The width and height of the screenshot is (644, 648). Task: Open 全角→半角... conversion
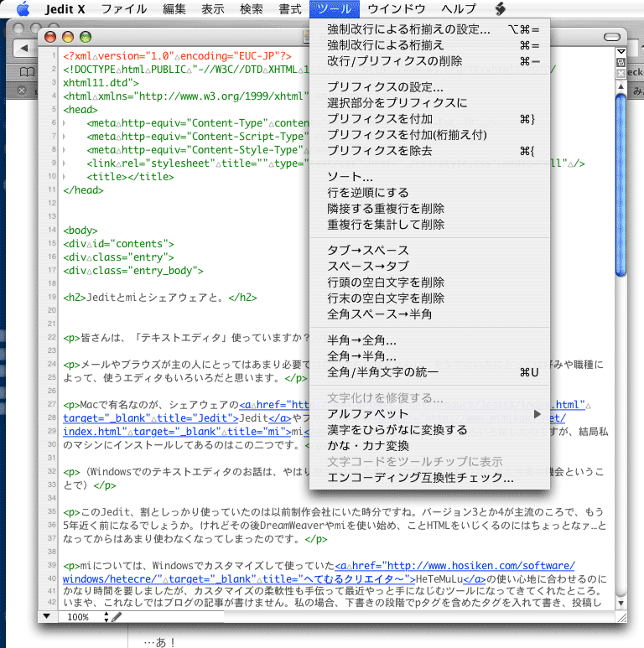tap(430, 355)
